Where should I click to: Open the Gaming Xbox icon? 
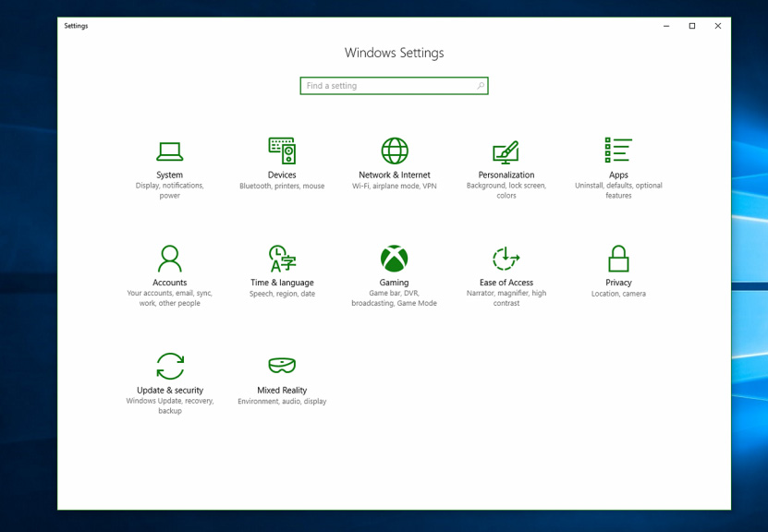pos(395,259)
